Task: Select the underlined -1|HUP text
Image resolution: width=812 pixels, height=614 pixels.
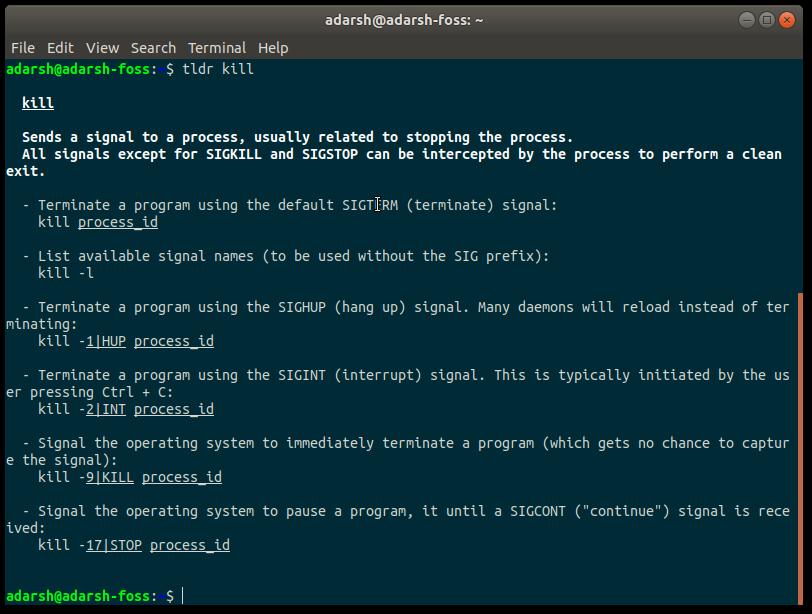Action: [105, 341]
